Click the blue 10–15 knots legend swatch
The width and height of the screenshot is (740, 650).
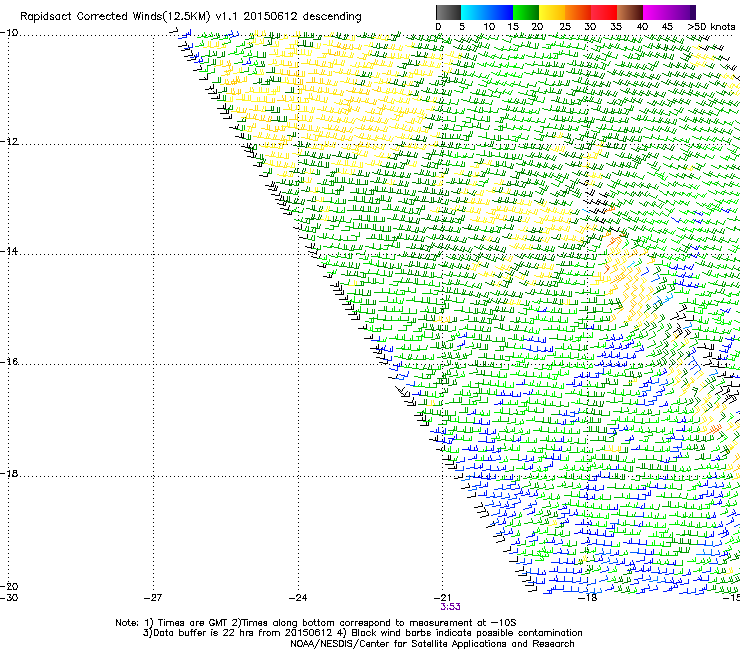pyautogui.click(x=500, y=12)
